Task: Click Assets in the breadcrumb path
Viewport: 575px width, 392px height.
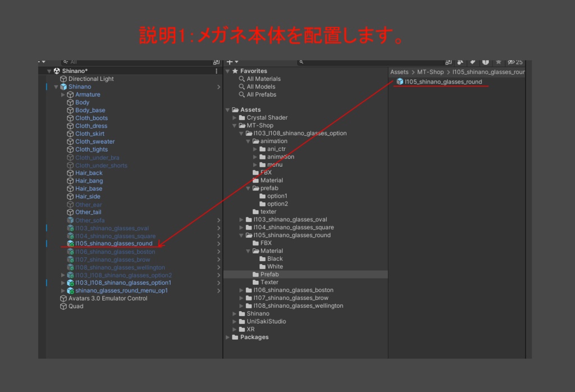Action: [399, 72]
